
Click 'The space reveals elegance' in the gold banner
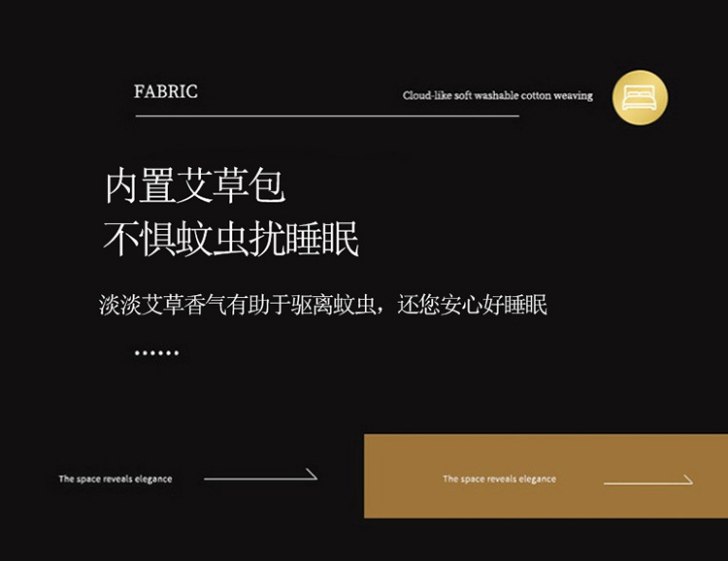tap(499, 478)
